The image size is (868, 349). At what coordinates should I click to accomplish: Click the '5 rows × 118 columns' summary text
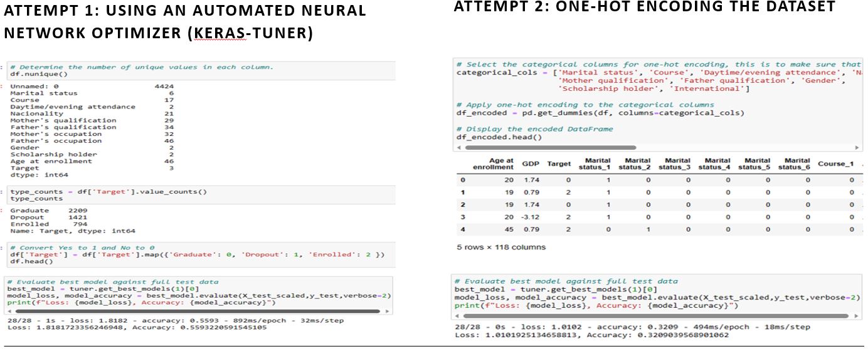pos(501,247)
